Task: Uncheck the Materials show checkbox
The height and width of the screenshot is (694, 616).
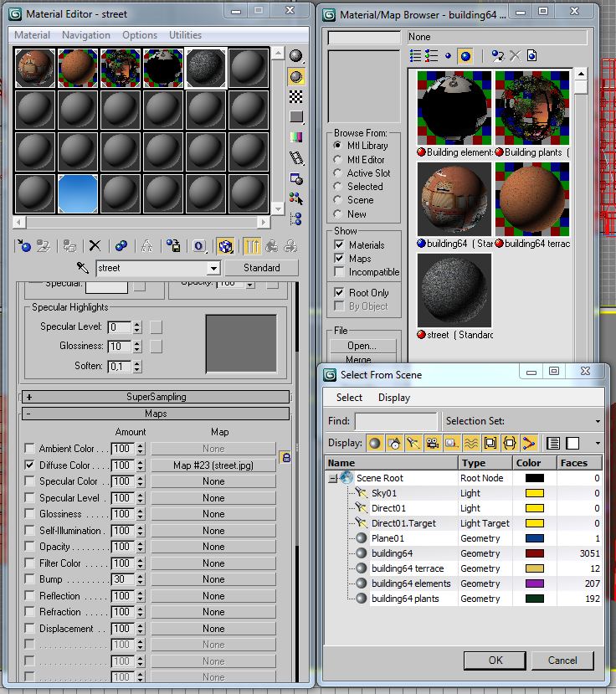Action: click(x=339, y=244)
